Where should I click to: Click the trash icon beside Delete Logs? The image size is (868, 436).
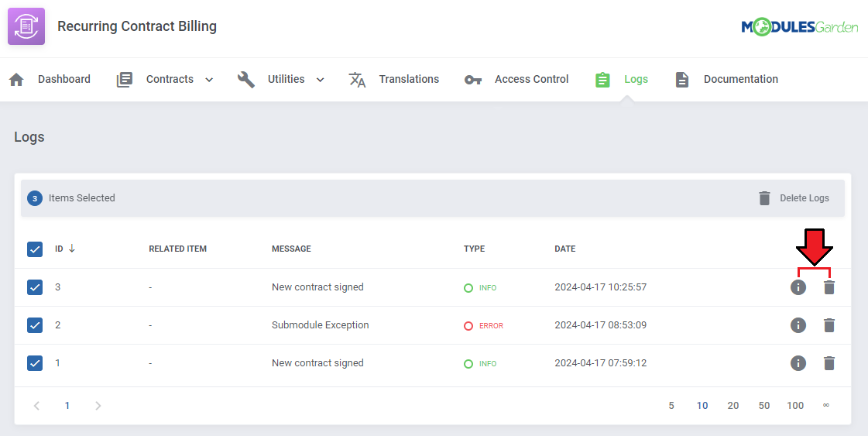(x=764, y=197)
